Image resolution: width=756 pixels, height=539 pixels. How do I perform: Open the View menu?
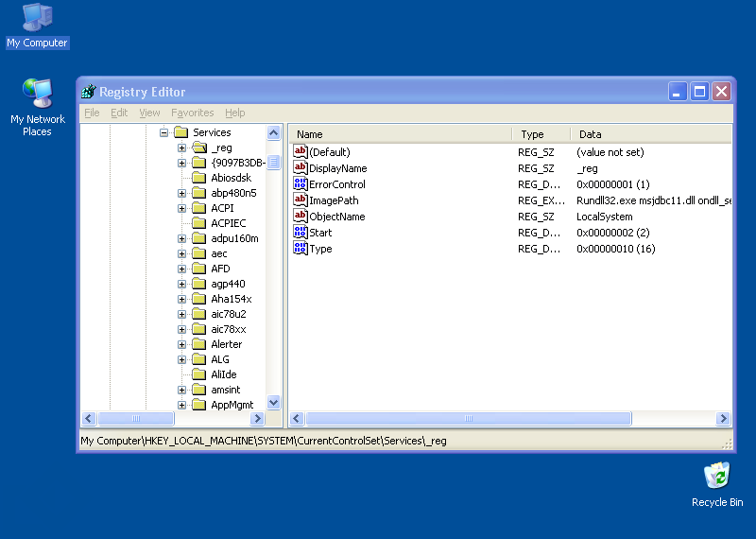(149, 113)
